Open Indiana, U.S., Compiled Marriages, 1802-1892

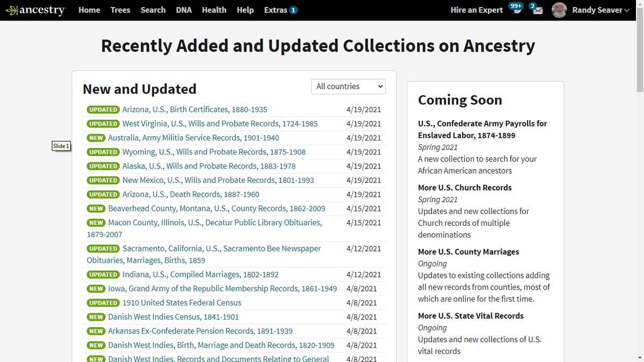click(200, 275)
